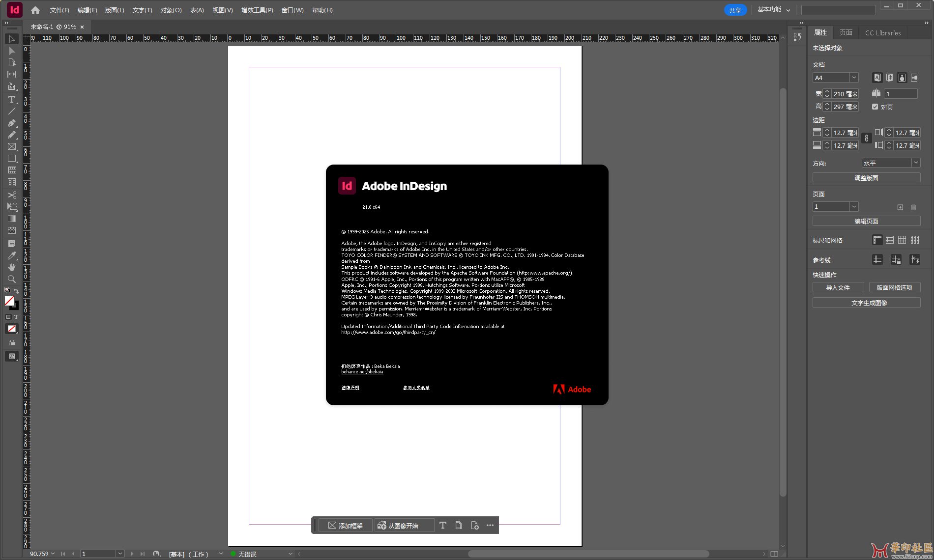This screenshot has width=934, height=560.
Task: Open the zoom percentage dropdown at bottom left
Action: pos(53,554)
